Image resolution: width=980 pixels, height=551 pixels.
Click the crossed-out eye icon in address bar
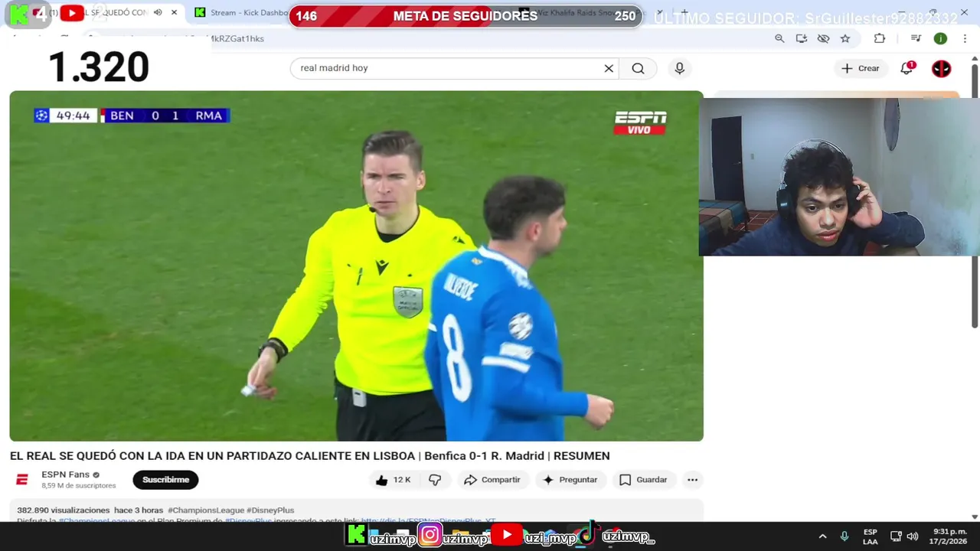coord(823,38)
